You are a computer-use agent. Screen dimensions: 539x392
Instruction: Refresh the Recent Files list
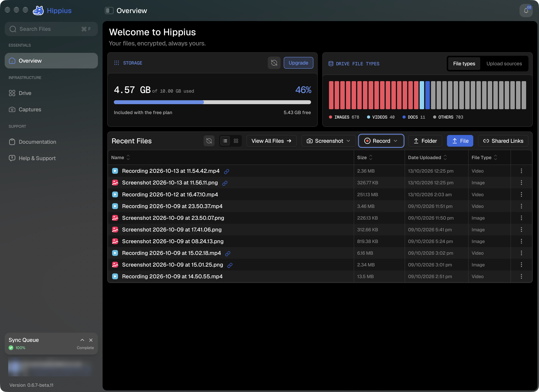209,141
